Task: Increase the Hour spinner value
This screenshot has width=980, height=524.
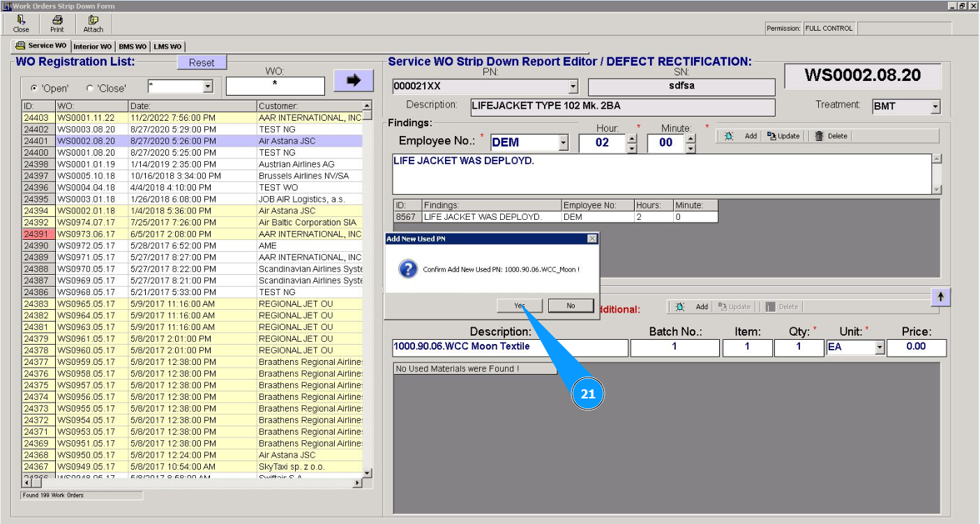Action: pyautogui.click(x=632, y=138)
